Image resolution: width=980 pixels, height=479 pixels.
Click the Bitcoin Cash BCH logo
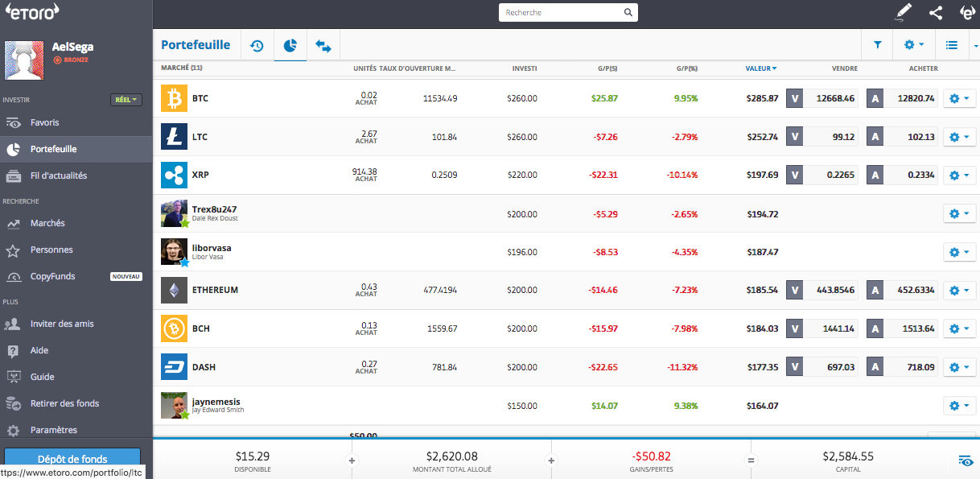click(174, 328)
